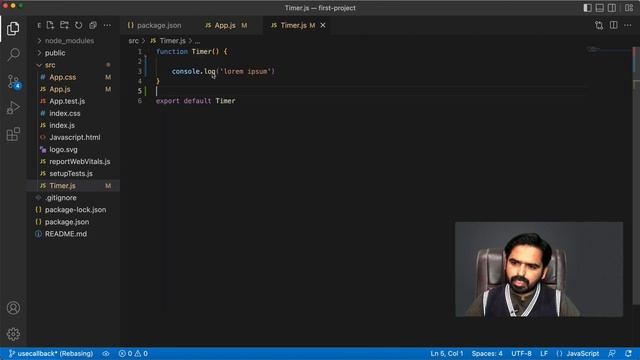This screenshot has height=360, width=640.
Task: Open the customize layout icon
Action: pos(629,8)
